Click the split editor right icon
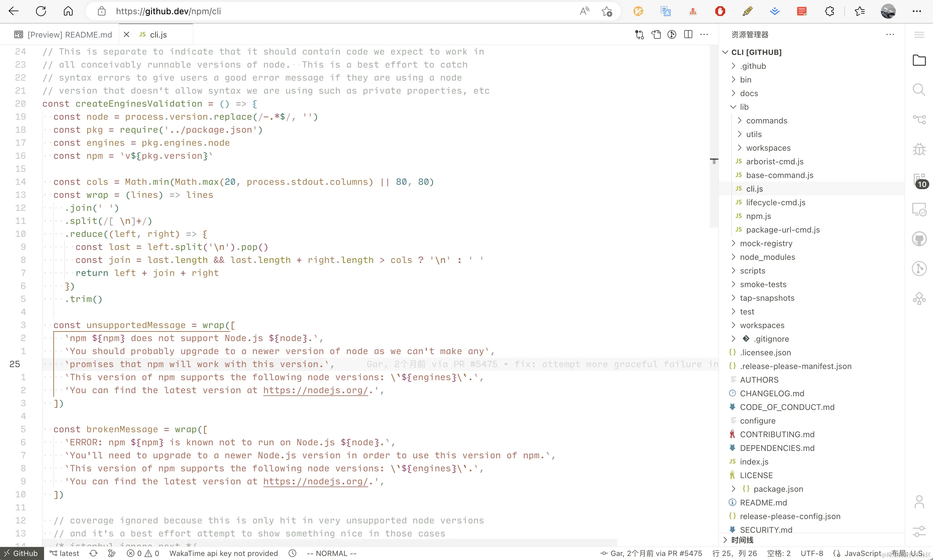The image size is (933, 560). pos(688,35)
